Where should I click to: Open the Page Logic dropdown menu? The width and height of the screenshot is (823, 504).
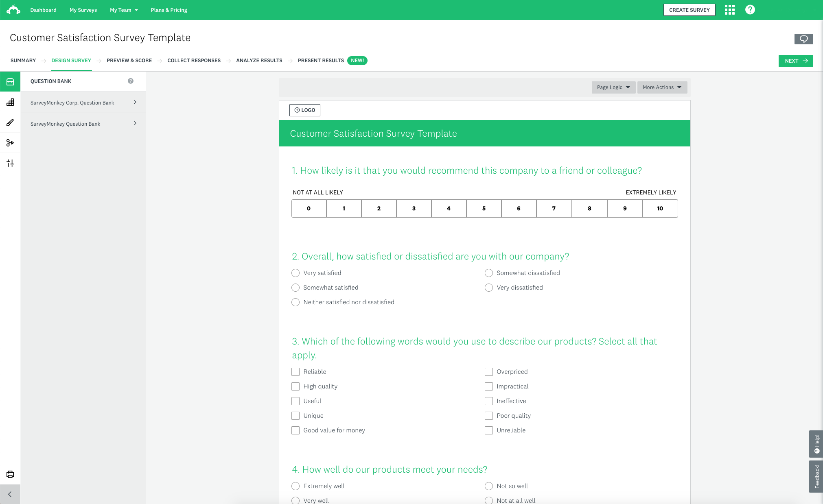click(612, 87)
